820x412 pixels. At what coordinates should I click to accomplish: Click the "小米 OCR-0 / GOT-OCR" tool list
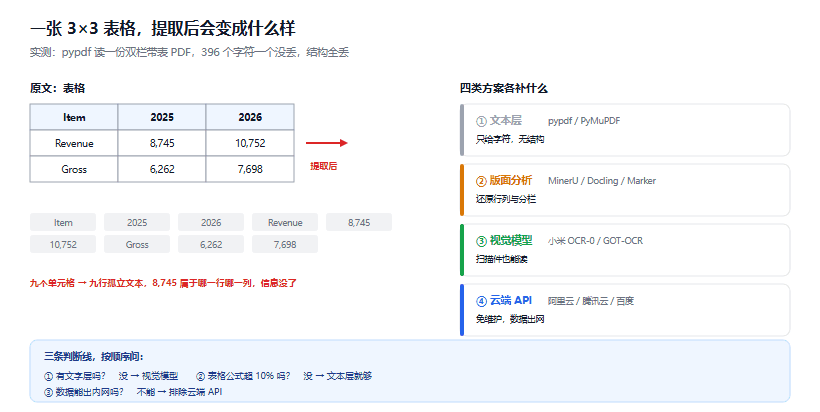(x=596, y=241)
